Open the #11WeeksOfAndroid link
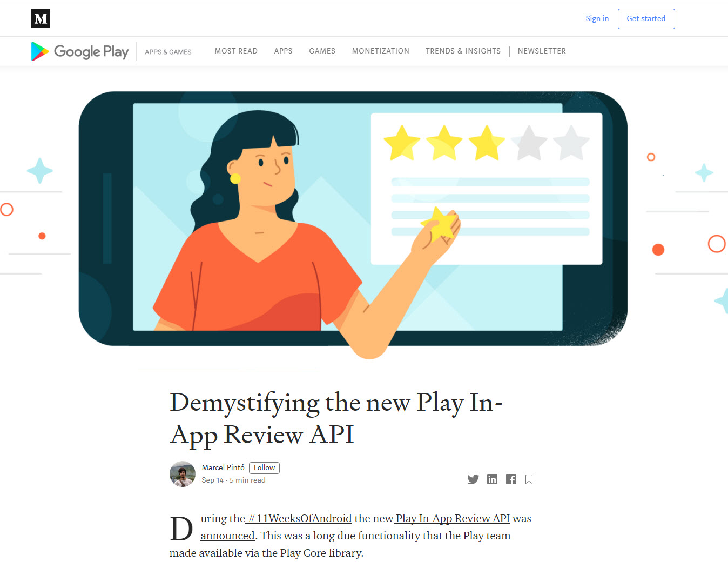 (x=299, y=518)
